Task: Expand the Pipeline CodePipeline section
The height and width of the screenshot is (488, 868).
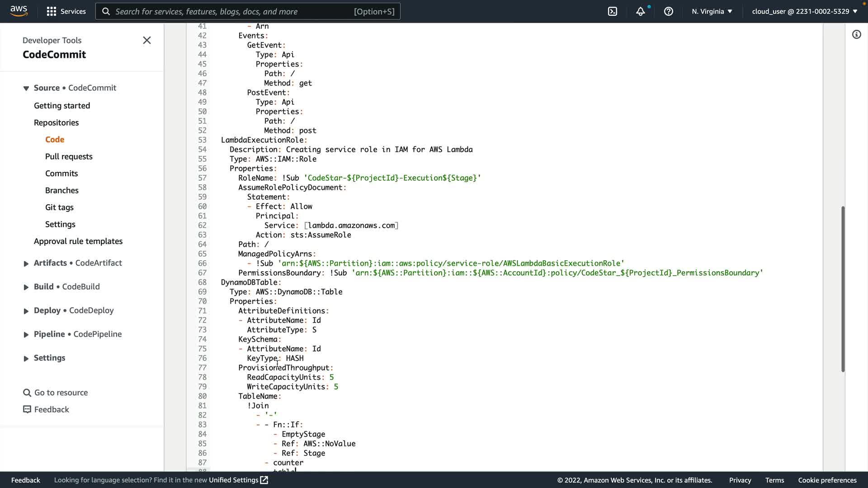Action: (x=26, y=334)
